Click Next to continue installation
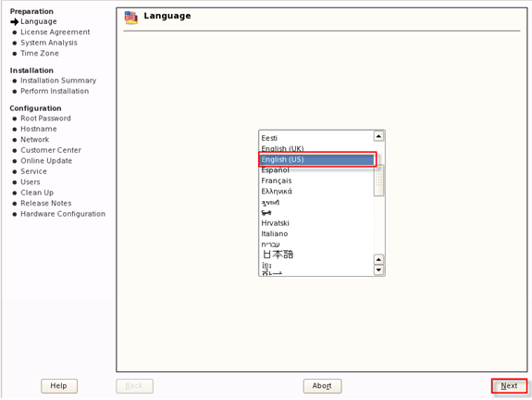This screenshot has height=400, width=532. (x=509, y=386)
